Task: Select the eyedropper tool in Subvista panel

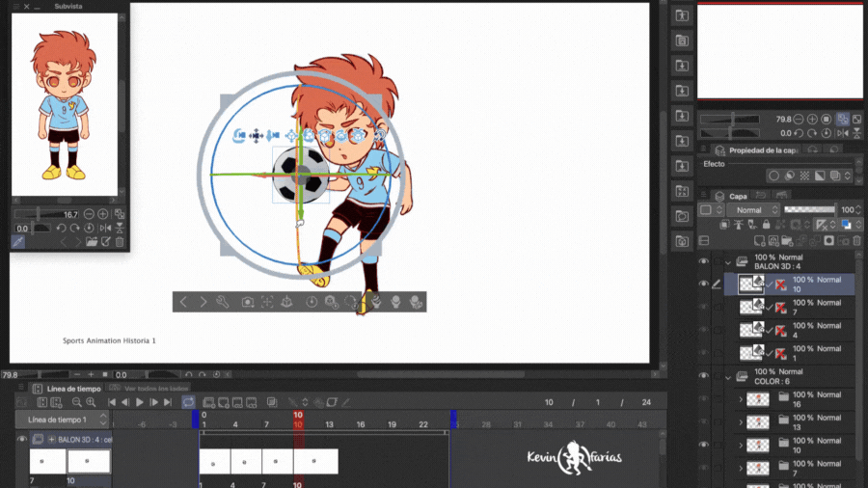Action: (x=17, y=242)
